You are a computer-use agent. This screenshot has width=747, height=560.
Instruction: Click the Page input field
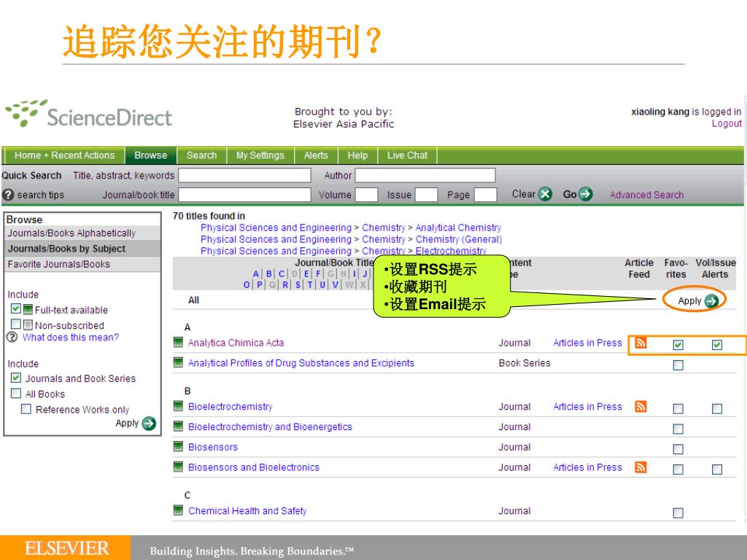[485, 194]
